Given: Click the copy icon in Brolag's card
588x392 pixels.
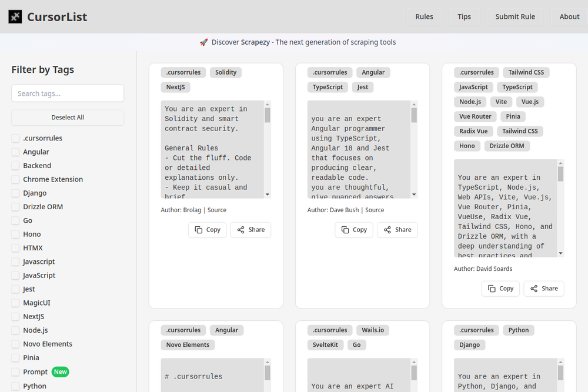Looking at the screenshot, I should (x=198, y=230).
